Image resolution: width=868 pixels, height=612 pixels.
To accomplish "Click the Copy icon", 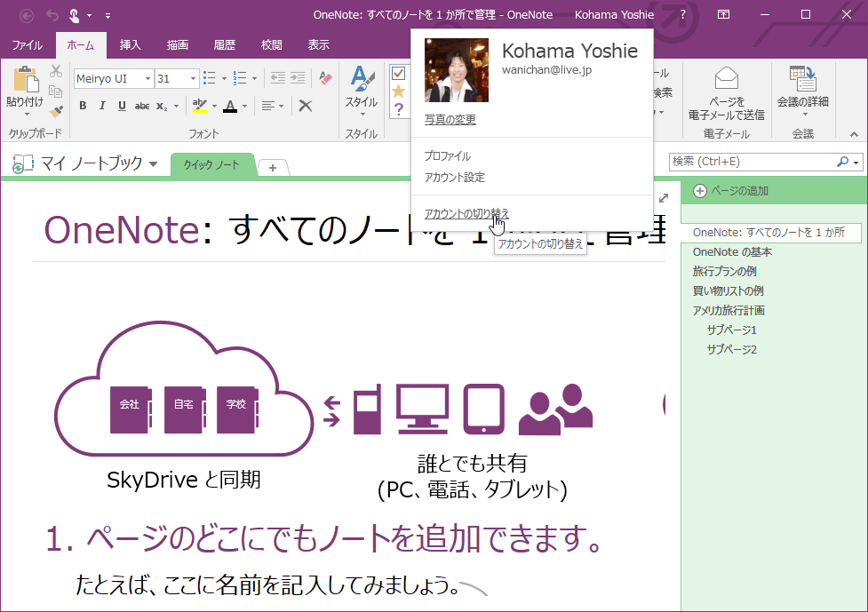I will 56,91.
